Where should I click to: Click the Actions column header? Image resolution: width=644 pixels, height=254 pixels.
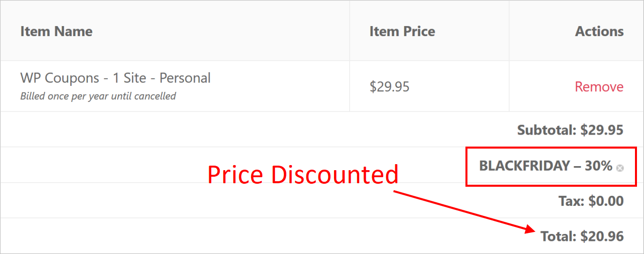pos(599,31)
